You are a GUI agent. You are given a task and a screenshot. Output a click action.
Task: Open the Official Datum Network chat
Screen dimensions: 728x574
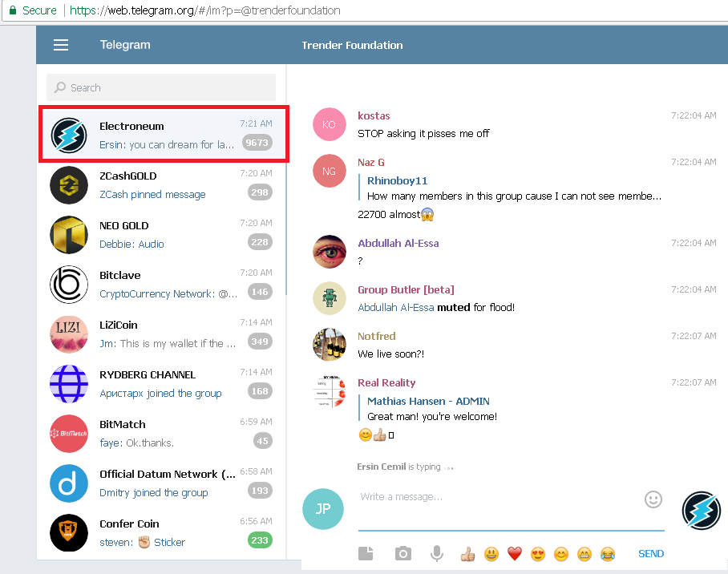click(161, 483)
